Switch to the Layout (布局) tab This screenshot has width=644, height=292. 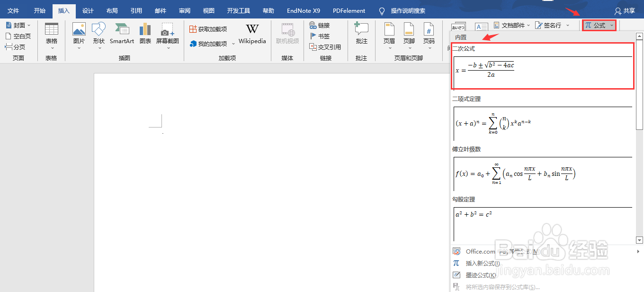pos(112,10)
